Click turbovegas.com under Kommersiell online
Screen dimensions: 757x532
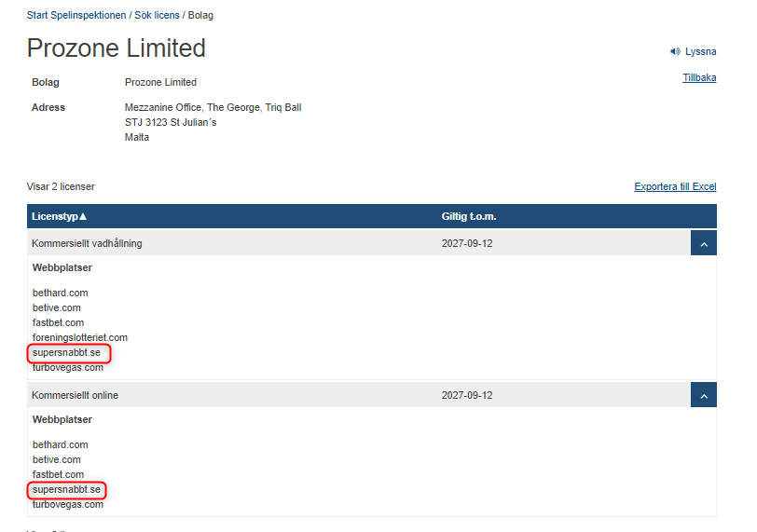68,504
